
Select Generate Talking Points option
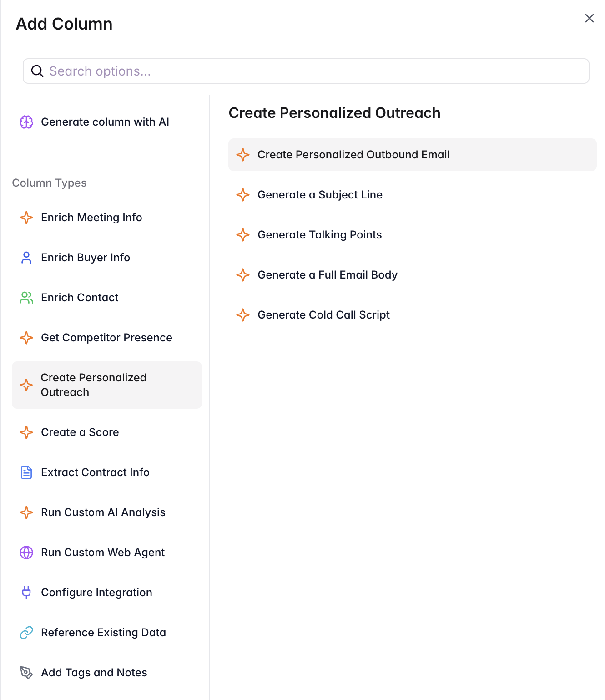tap(319, 235)
